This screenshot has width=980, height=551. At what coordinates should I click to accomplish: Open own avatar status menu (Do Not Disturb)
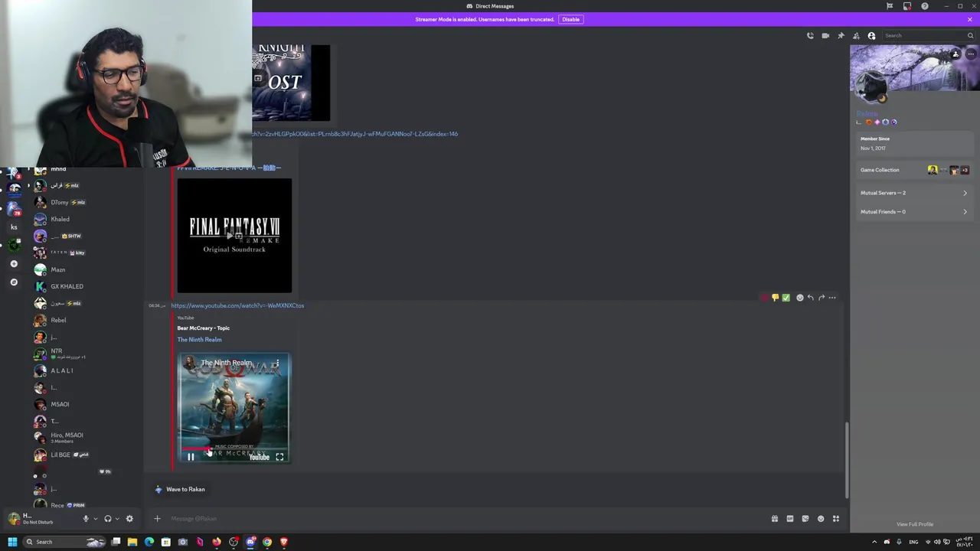click(13, 519)
